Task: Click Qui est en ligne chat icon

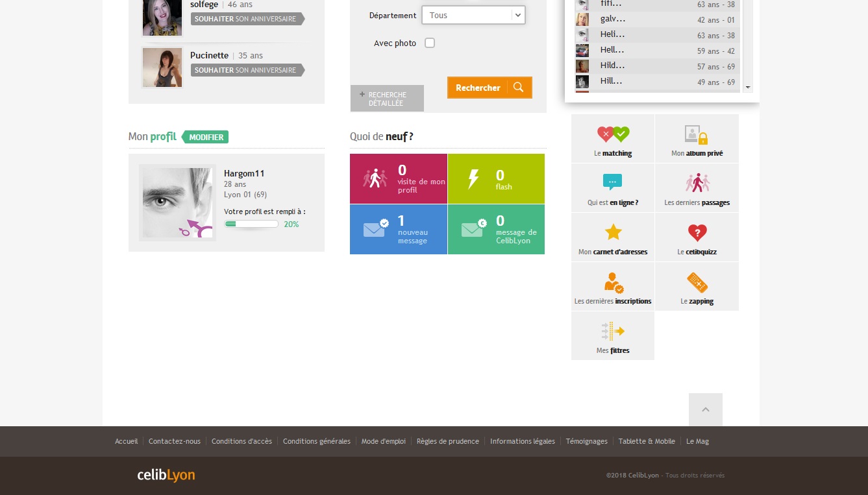Action: point(613,182)
